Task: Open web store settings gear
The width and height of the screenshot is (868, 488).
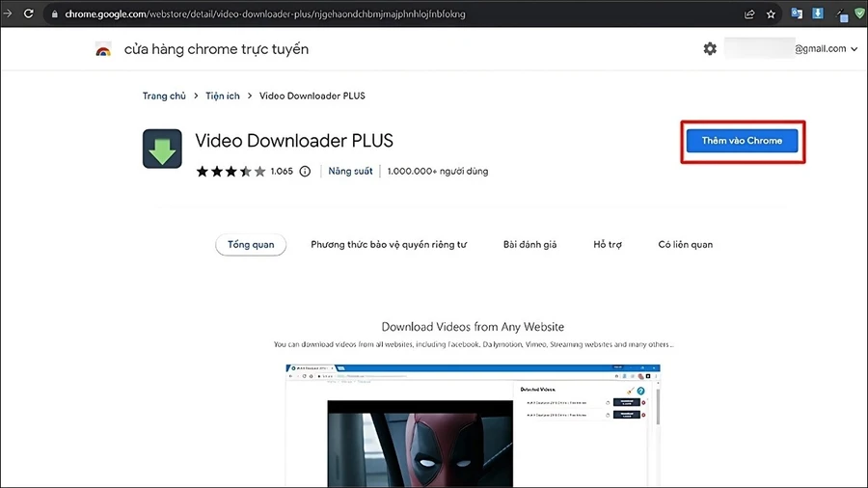Action: point(710,48)
